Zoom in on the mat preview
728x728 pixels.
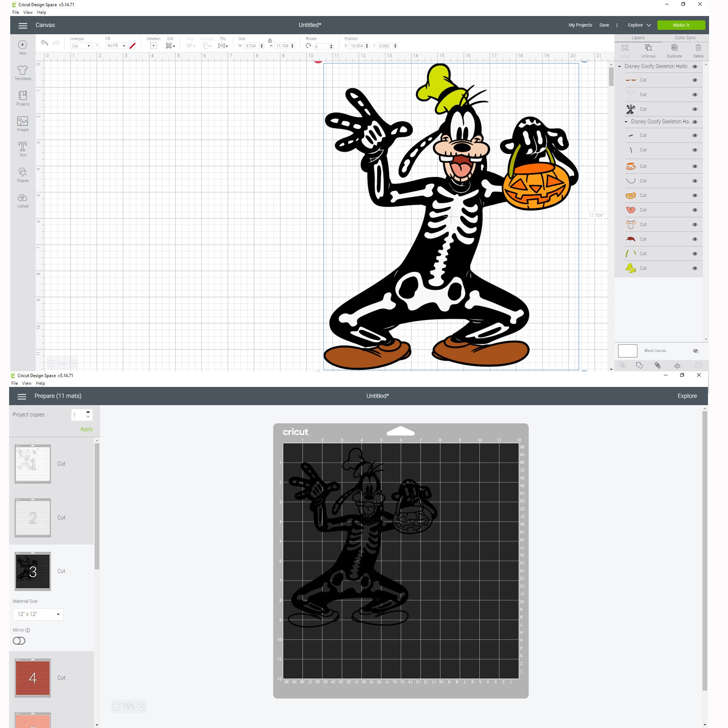141,707
